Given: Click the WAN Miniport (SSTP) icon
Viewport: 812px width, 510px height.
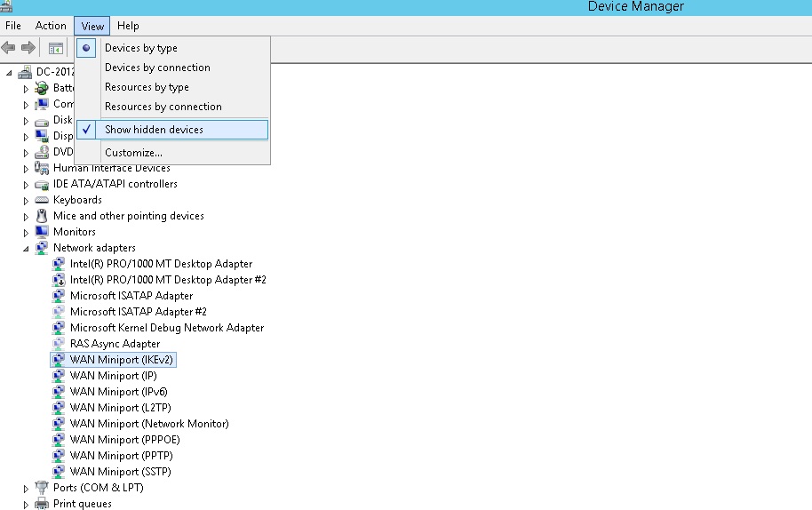Looking at the screenshot, I should [59, 471].
